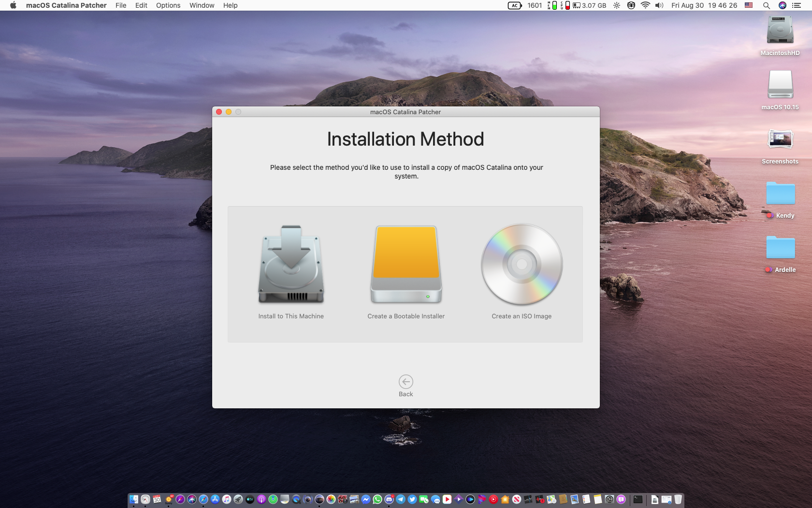The width and height of the screenshot is (812, 508).
Task: Open Discord from the Dock
Action: pos(389,499)
